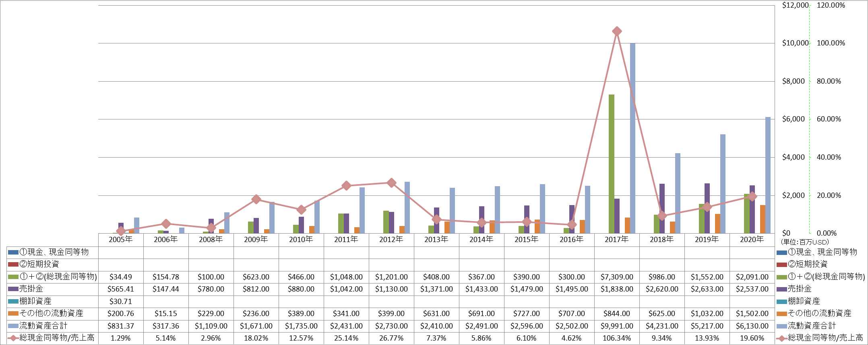The width and height of the screenshot is (868, 345).
Task: Click the diamond 総現金同等物/売上高 key in left legend
Action: coord(13,338)
